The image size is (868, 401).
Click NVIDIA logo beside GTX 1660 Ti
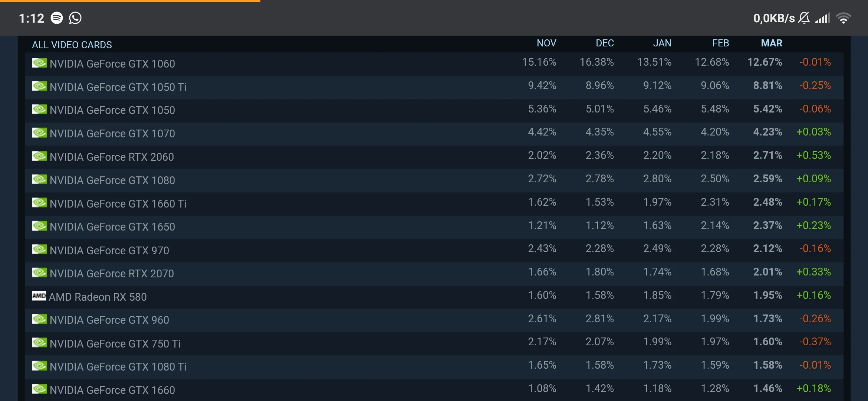[39, 203]
